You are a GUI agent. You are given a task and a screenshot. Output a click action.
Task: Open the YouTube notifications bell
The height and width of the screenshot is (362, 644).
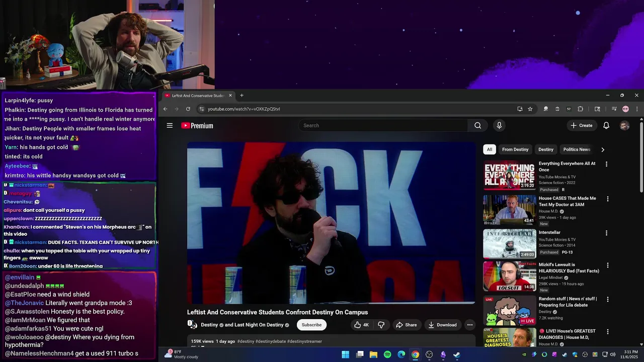[606, 126]
